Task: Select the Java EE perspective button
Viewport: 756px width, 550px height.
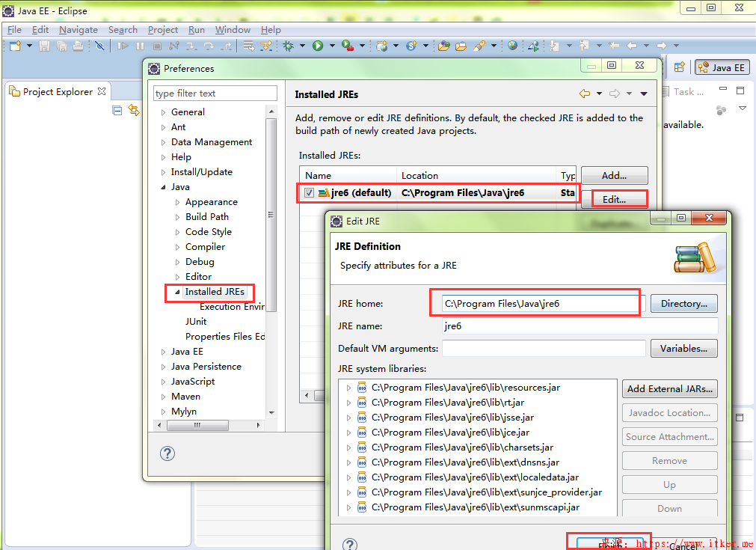Action: point(722,67)
